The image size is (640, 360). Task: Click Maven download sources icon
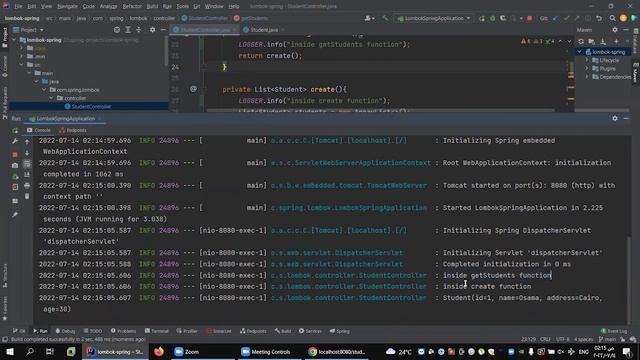[603, 41]
